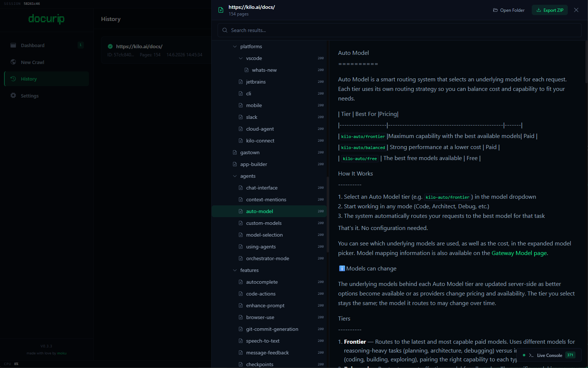Go to New Crawl

click(47, 62)
